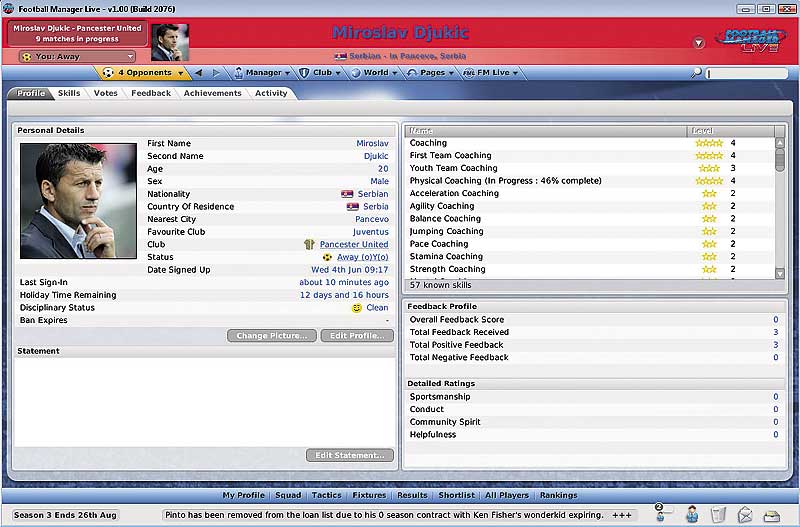
Task: Open Tactics in bottom navigation
Action: point(327,495)
